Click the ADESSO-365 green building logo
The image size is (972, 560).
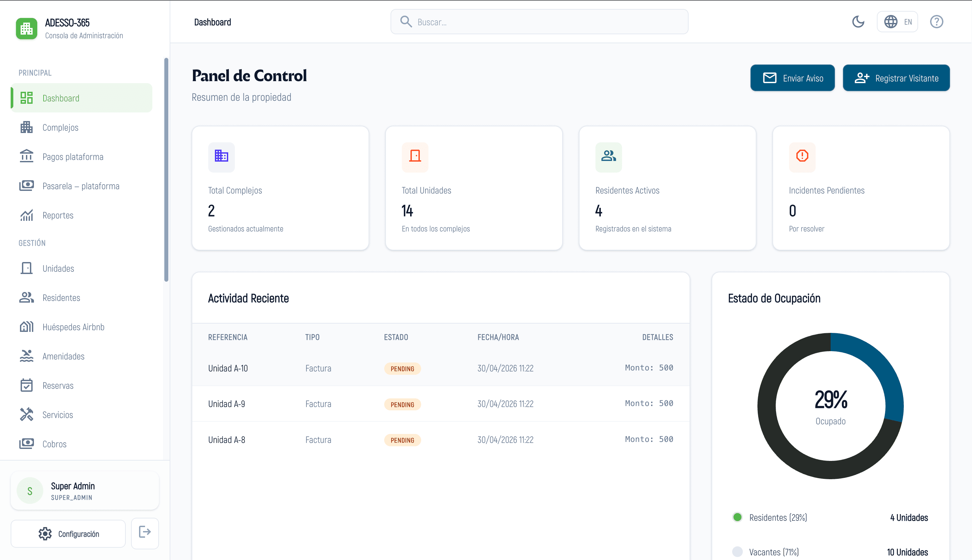click(x=27, y=29)
